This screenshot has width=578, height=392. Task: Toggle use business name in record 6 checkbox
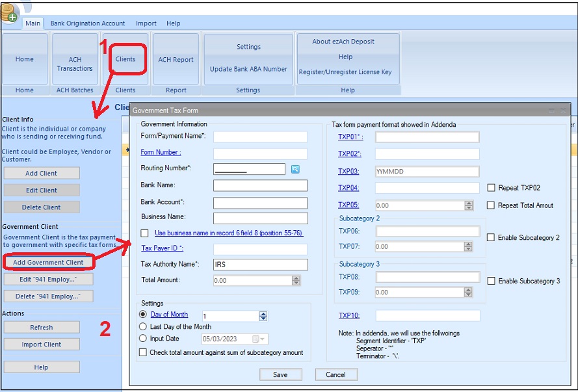(144, 233)
